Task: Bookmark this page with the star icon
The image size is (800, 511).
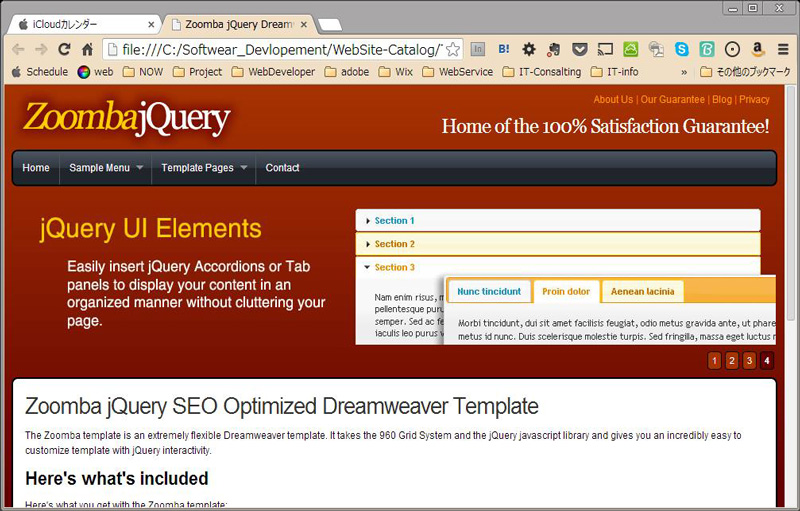Action: point(453,49)
